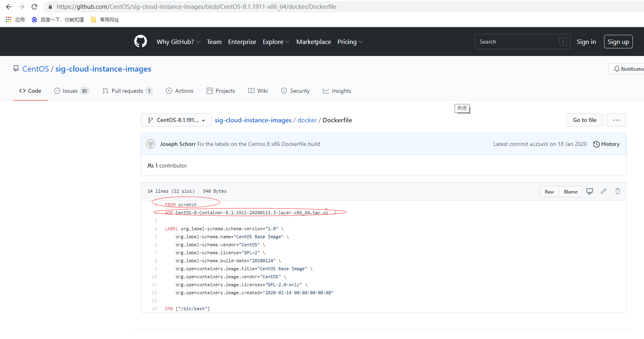This screenshot has width=644, height=339.
Task: Open History of commits
Action: tap(606, 144)
